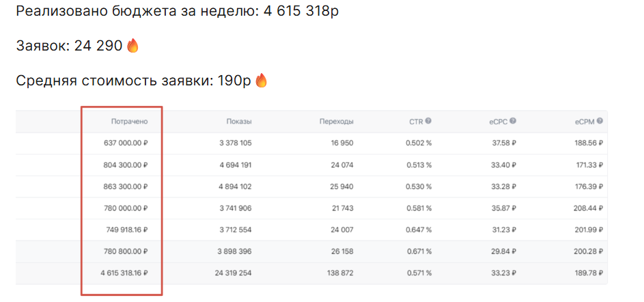Open the eCPM help tooltip icon

pos(599,122)
